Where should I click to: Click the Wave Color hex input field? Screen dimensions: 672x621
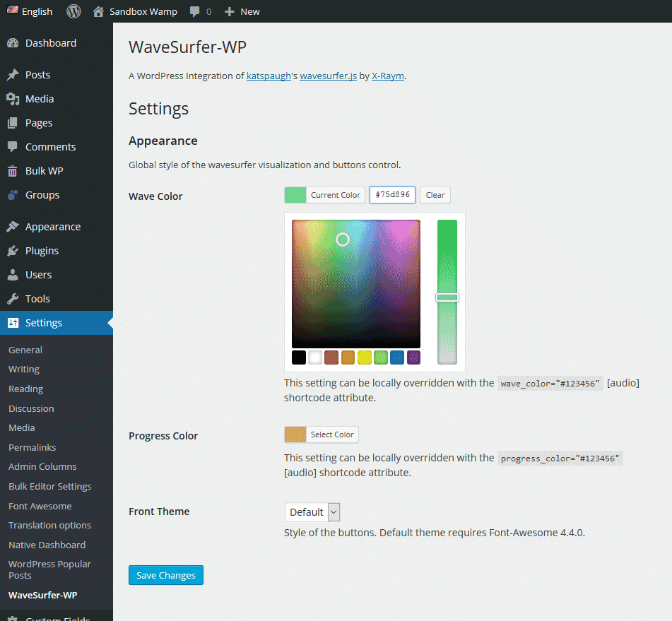point(393,195)
